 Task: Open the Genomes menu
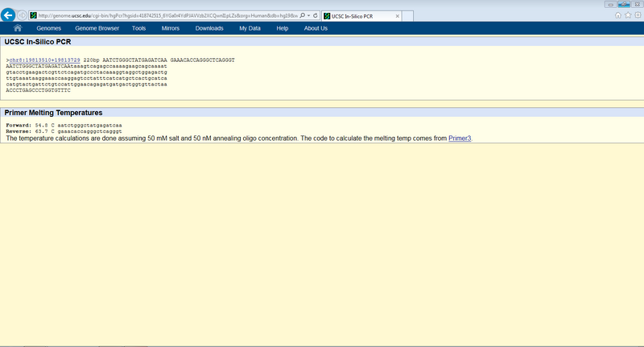click(x=48, y=28)
